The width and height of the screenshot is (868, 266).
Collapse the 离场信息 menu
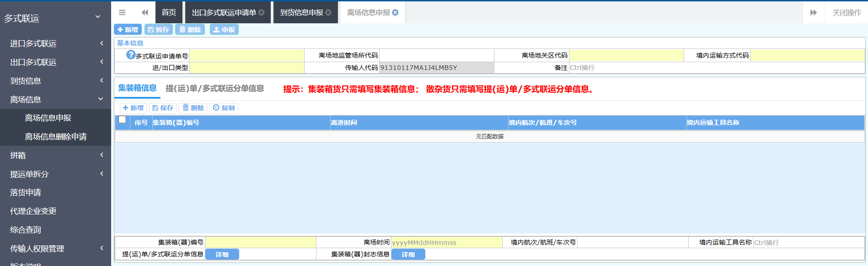[x=55, y=100]
